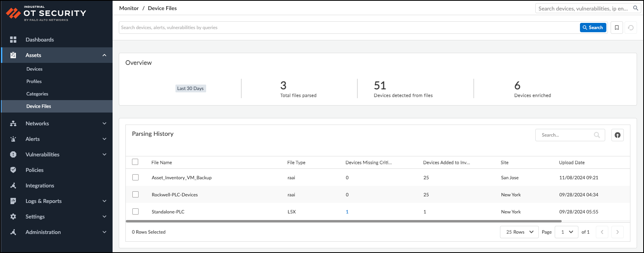Click the upload file icon in Parsing History

point(617,135)
